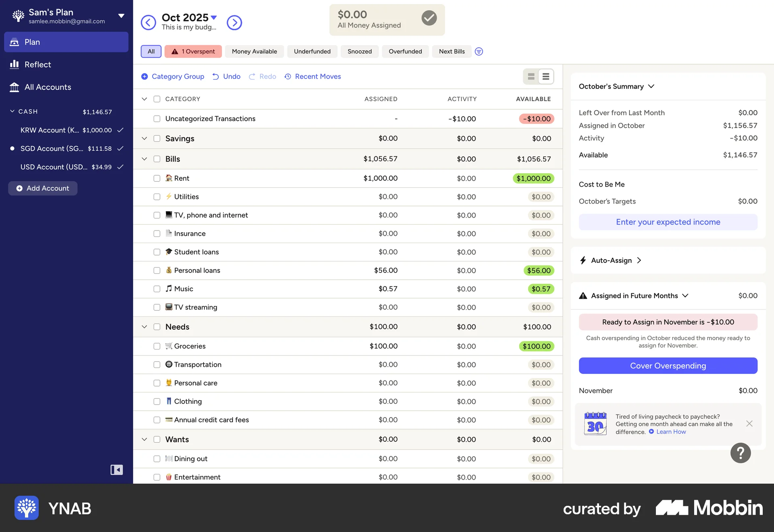Add a new Category Group
The image size is (774, 532).
173,77
